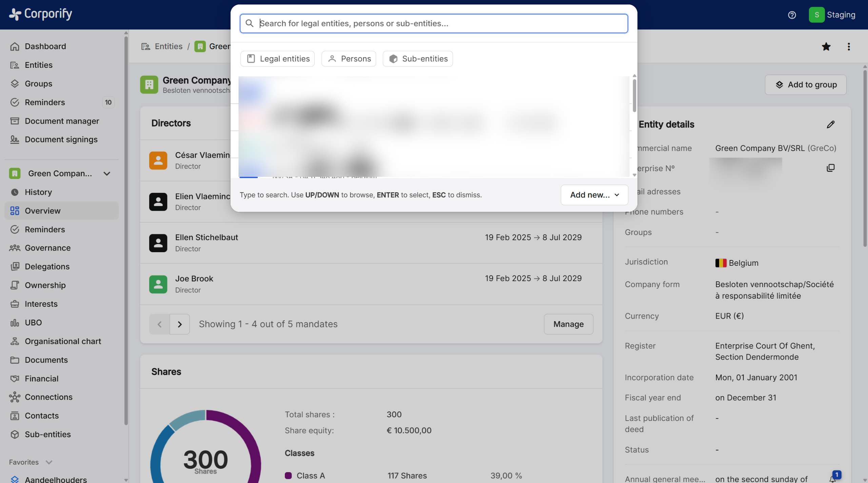This screenshot has height=483, width=868.
Task: Click the help question mark icon
Action: [x=792, y=15]
